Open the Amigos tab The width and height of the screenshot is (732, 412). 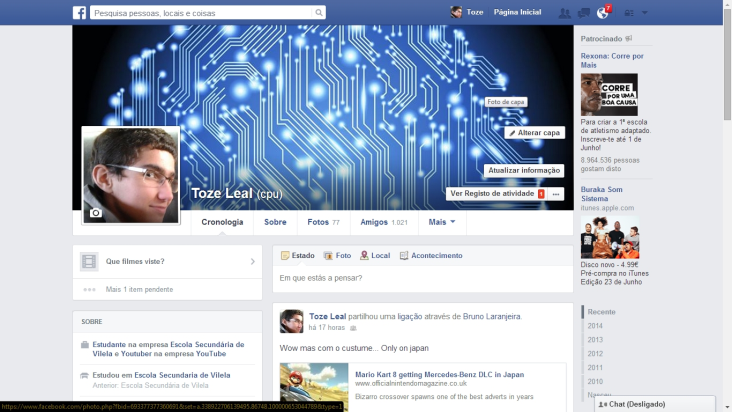pos(384,223)
